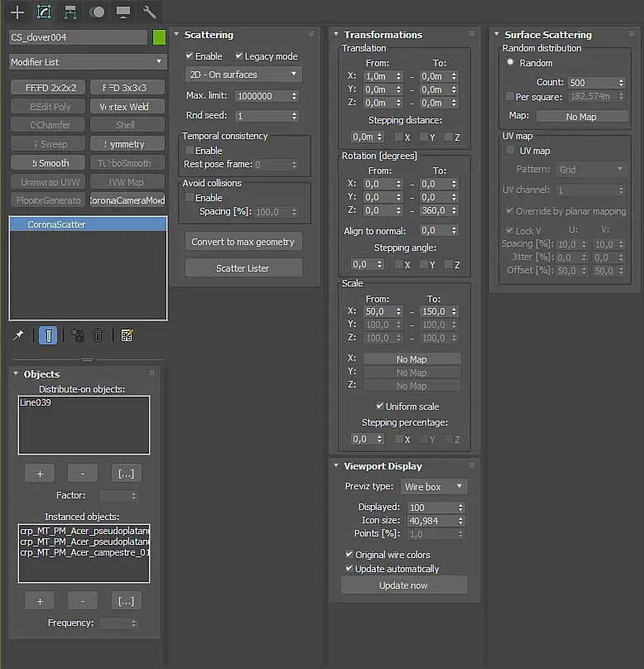644x669 pixels.
Task: Toggle Scattering Enable checkbox
Action: click(190, 56)
